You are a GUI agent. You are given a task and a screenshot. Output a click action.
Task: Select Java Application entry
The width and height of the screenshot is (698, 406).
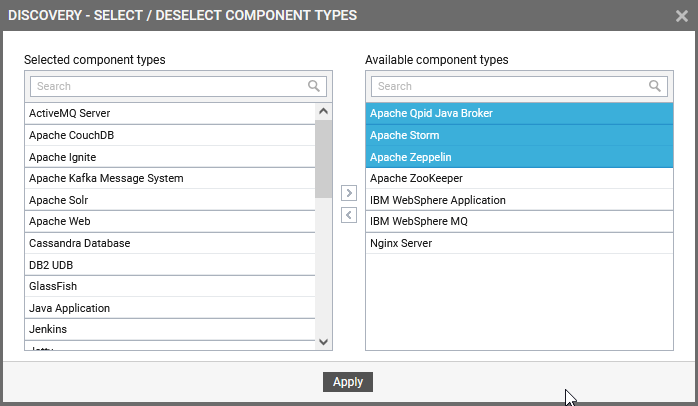(170, 308)
